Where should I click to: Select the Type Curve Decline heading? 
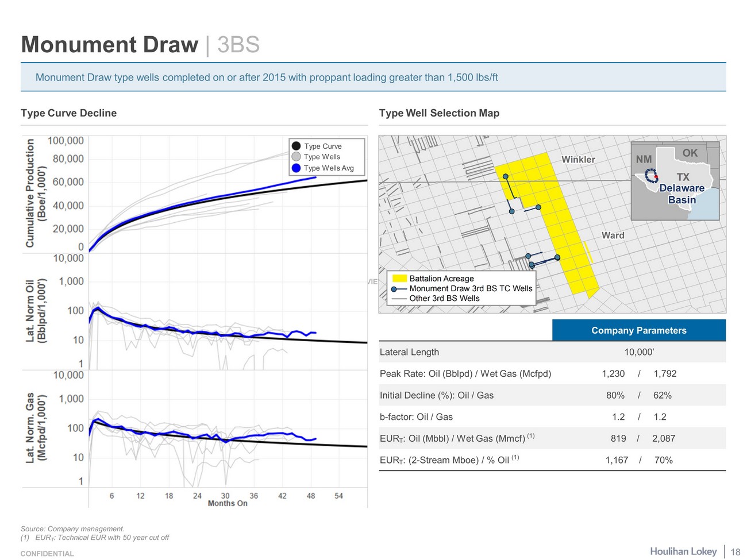pyautogui.click(x=68, y=113)
